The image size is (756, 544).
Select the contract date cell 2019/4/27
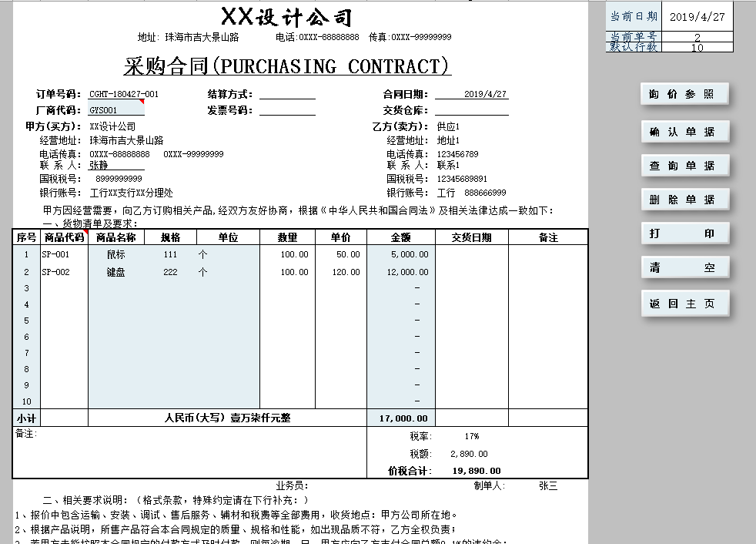[471, 94]
